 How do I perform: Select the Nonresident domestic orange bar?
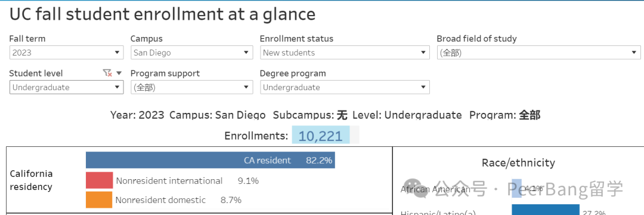click(99, 200)
